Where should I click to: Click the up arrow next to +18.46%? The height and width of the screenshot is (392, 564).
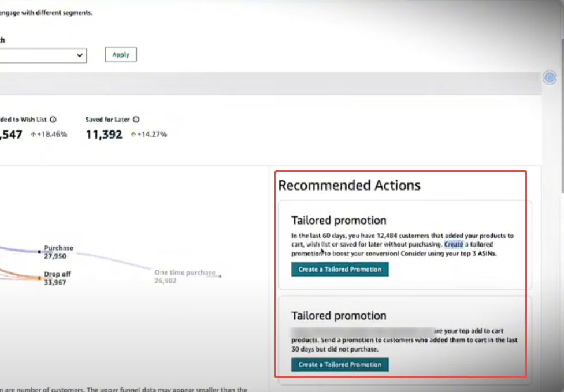tap(34, 135)
